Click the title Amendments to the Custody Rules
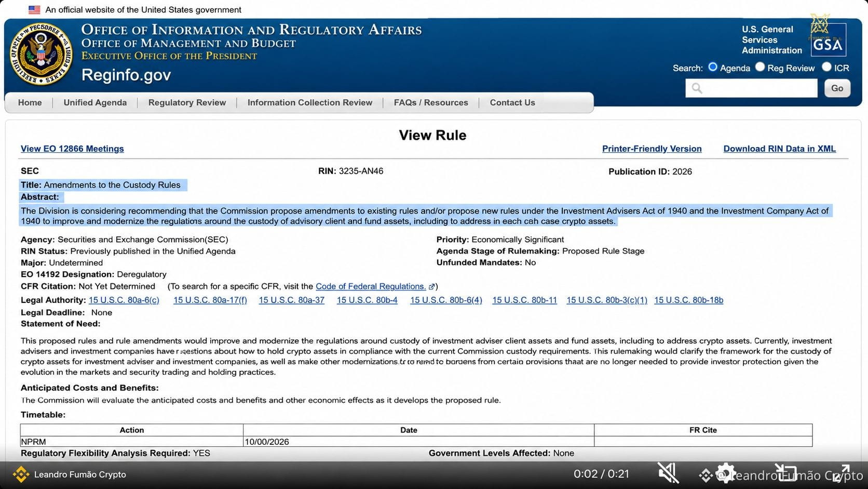The image size is (868, 489). [112, 185]
